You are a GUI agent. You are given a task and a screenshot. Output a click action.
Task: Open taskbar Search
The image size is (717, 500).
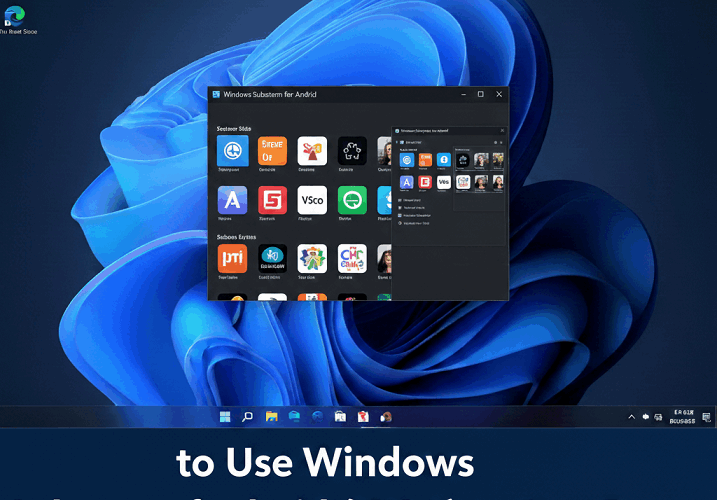pos(247,417)
